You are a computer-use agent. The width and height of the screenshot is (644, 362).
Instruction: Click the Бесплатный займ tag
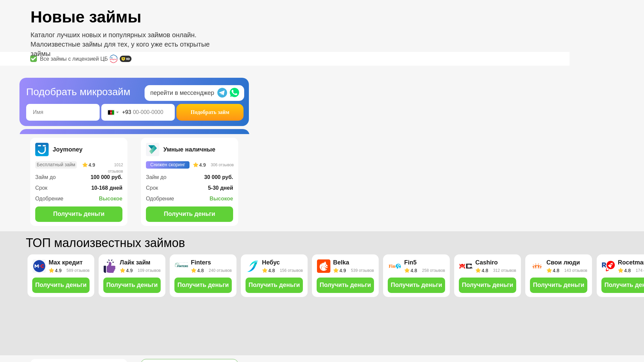click(x=56, y=165)
